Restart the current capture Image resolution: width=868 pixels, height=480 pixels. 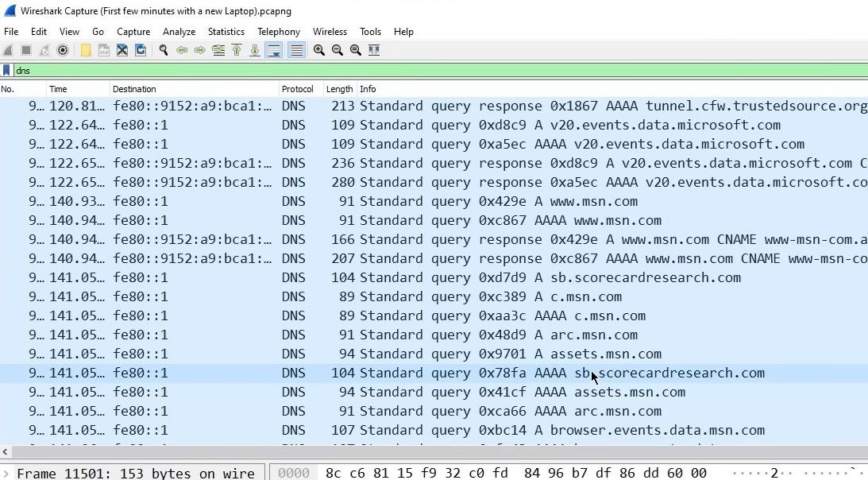[x=44, y=50]
